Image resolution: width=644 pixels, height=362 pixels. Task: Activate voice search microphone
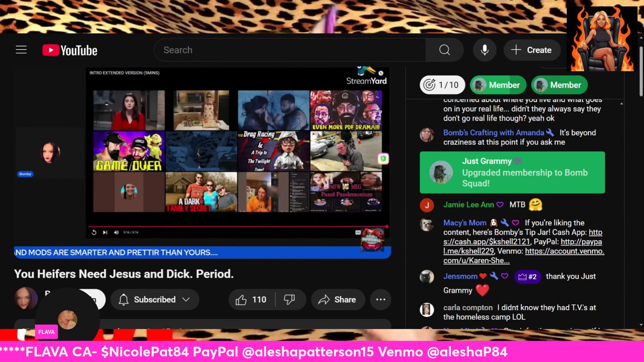click(484, 50)
